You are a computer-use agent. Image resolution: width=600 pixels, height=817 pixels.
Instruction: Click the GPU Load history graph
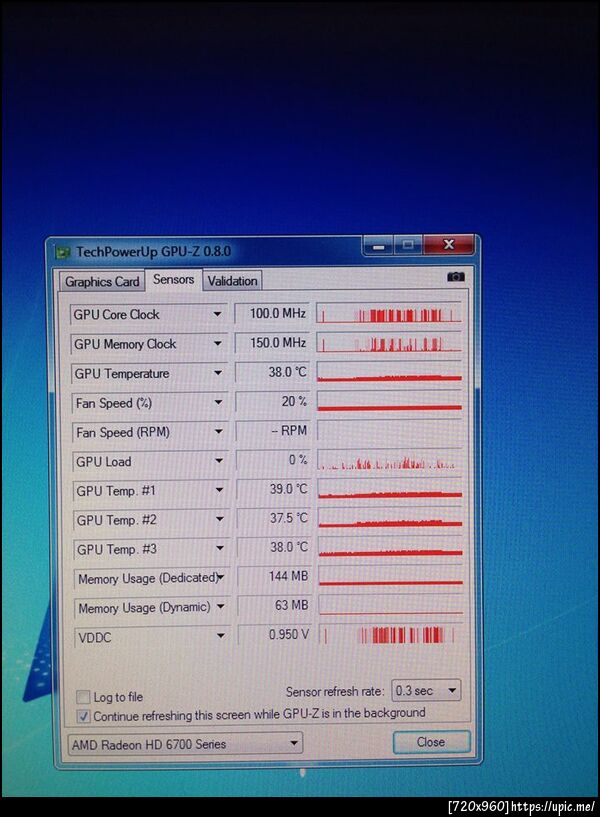(390, 460)
